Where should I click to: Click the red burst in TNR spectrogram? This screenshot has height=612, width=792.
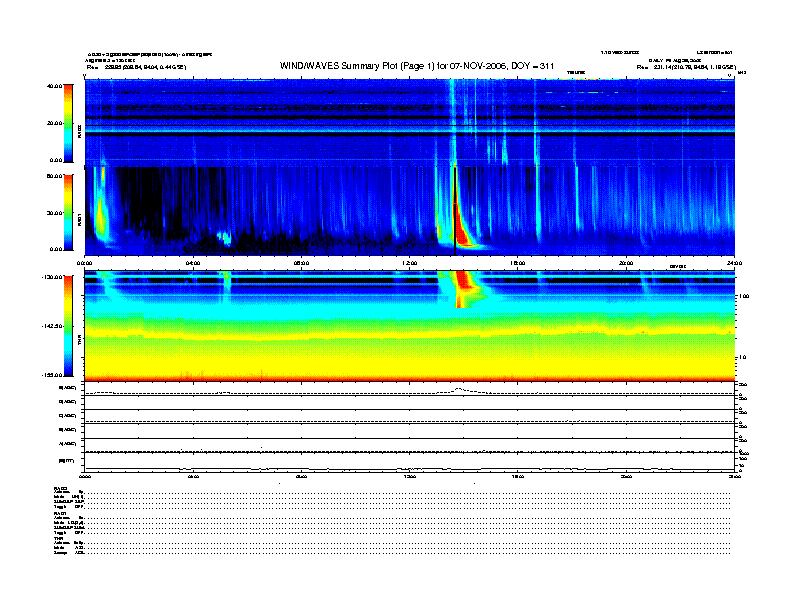(464, 288)
